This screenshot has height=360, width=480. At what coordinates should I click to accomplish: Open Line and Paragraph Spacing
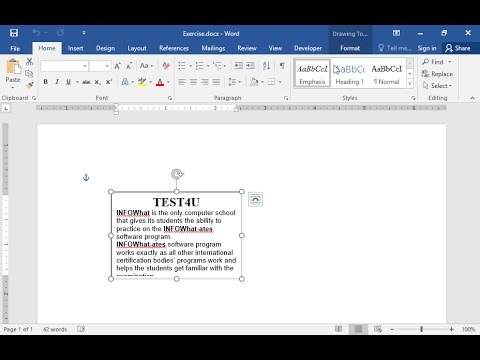(x=232, y=82)
